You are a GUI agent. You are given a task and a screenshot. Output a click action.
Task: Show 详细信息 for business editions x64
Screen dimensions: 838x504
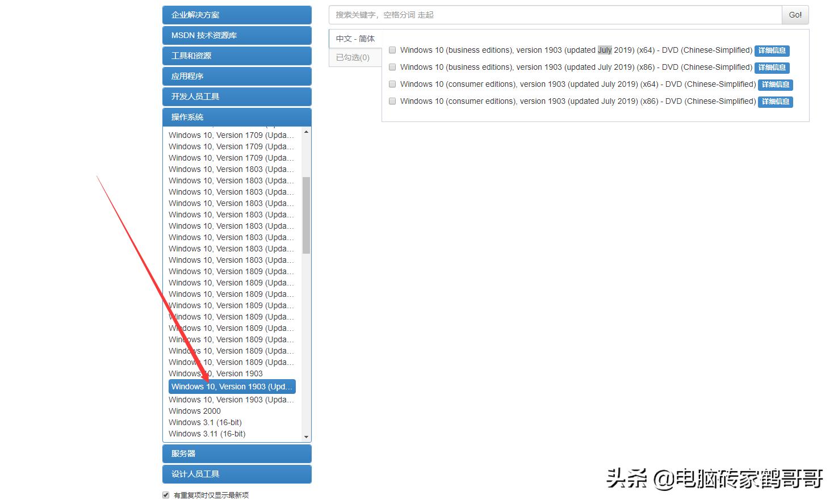click(x=772, y=51)
